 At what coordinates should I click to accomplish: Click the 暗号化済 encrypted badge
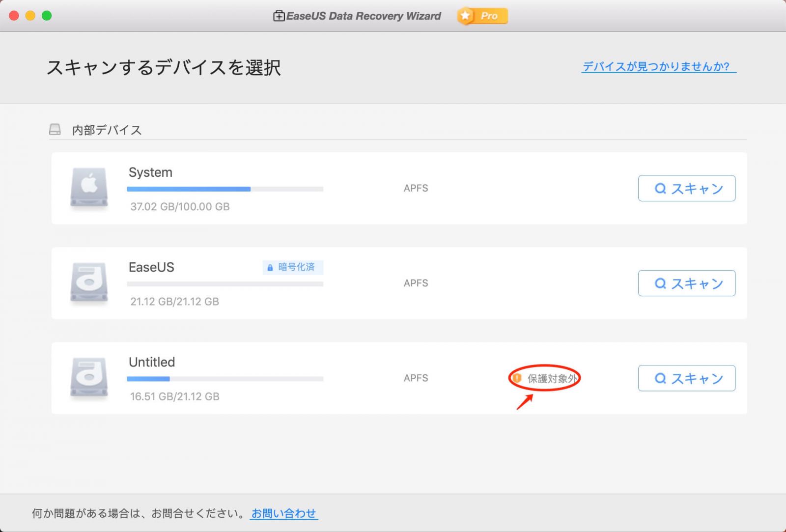293,267
